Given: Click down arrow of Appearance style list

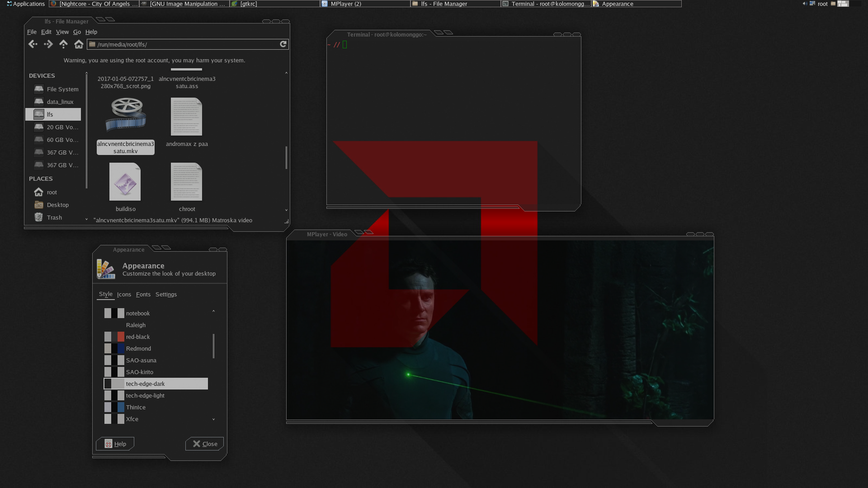Looking at the screenshot, I should [x=213, y=419].
